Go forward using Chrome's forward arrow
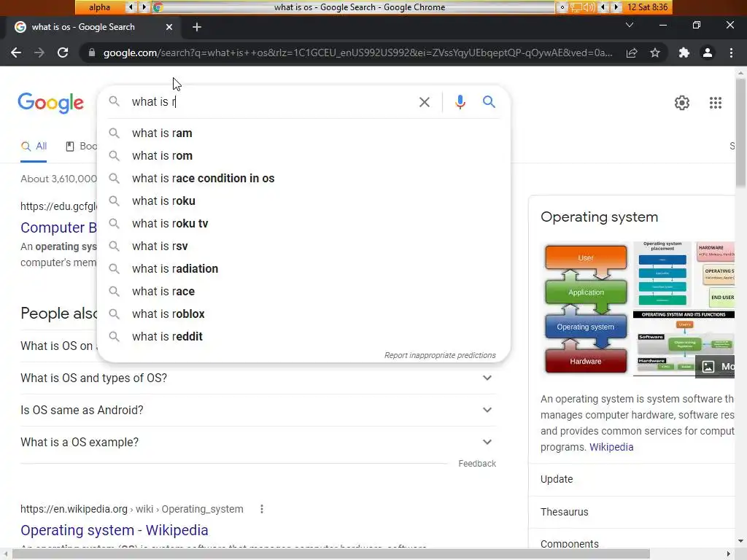The height and width of the screenshot is (560, 747). tap(39, 52)
